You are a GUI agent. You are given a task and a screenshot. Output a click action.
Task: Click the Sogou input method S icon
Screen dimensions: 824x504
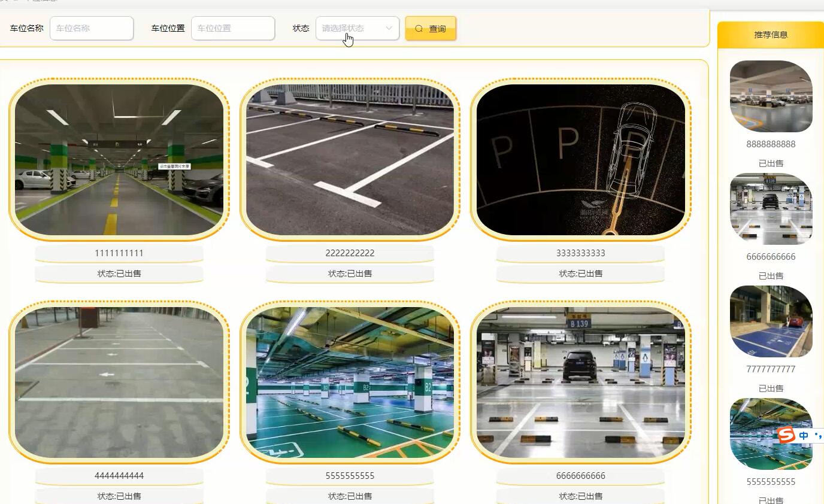[786, 435]
